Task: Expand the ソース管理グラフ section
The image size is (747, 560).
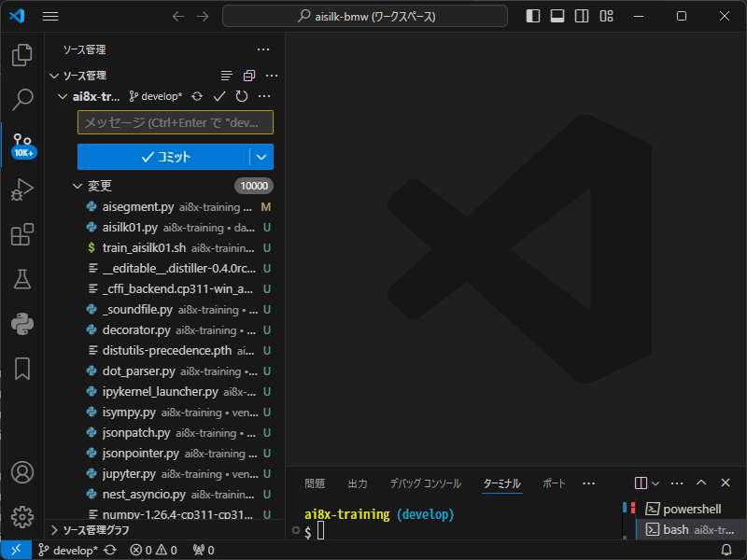Action: (x=54, y=530)
